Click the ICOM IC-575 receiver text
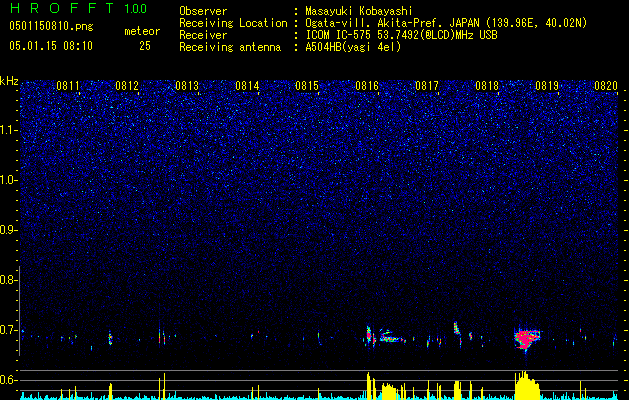Viewport: 629px width, 400px height. point(401,35)
